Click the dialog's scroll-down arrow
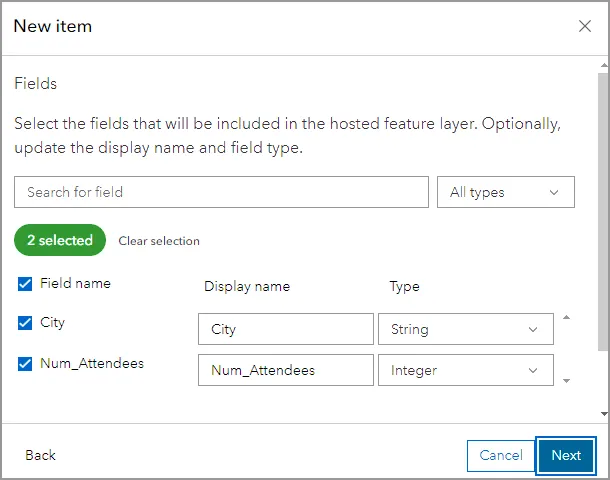Image resolution: width=610 pixels, height=480 pixels. point(602,413)
